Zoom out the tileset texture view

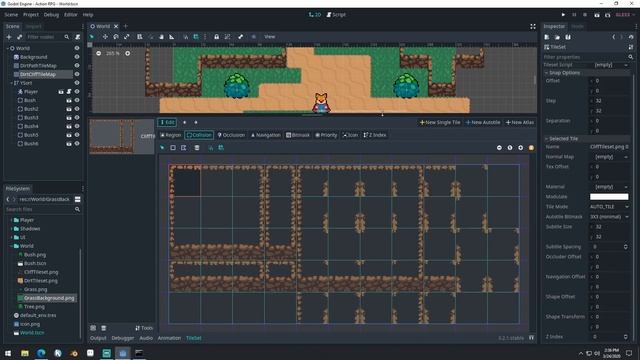499,148
